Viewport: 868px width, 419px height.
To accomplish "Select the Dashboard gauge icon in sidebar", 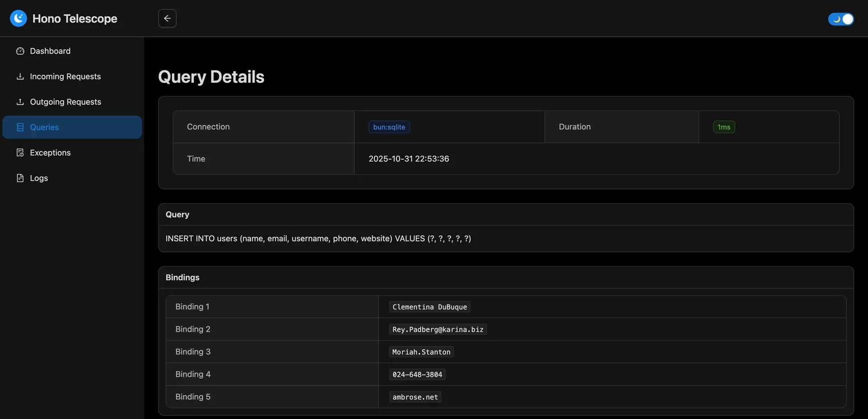I will click(20, 50).
